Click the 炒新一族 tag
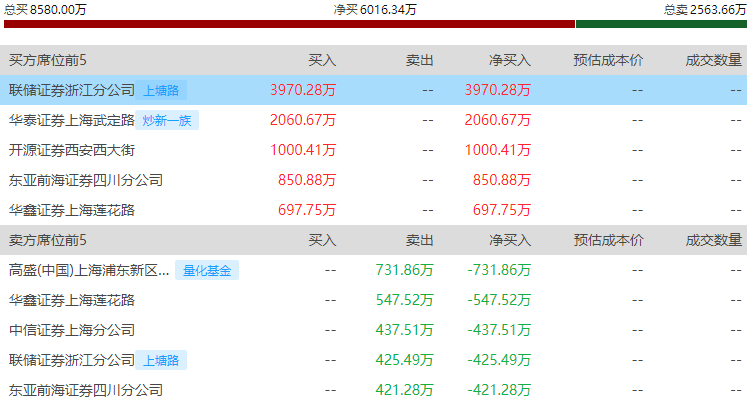This screenshot has width=747, height=402. (x=167, y=120)
